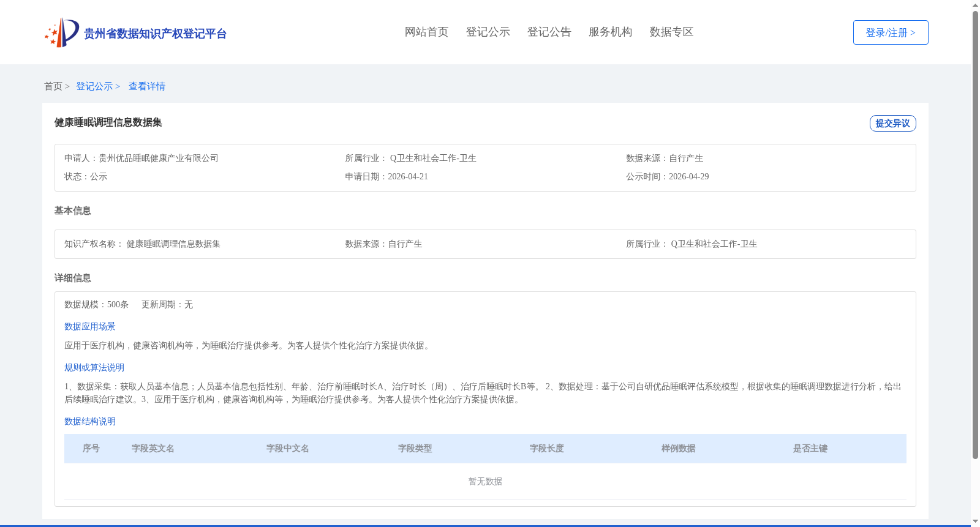Click the 字段长度 column header
This screenshot has height=527, width=980.
[547, 448]
